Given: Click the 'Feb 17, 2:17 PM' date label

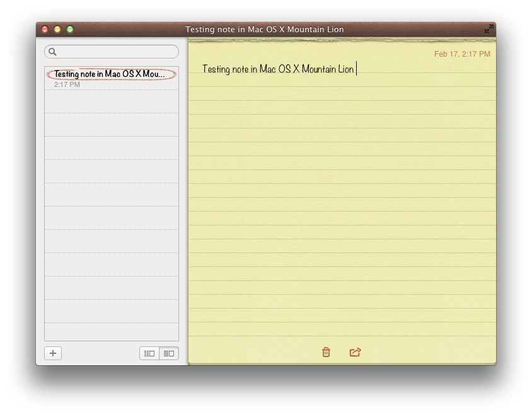Looking at the screenshot, I should click(462, 54).
